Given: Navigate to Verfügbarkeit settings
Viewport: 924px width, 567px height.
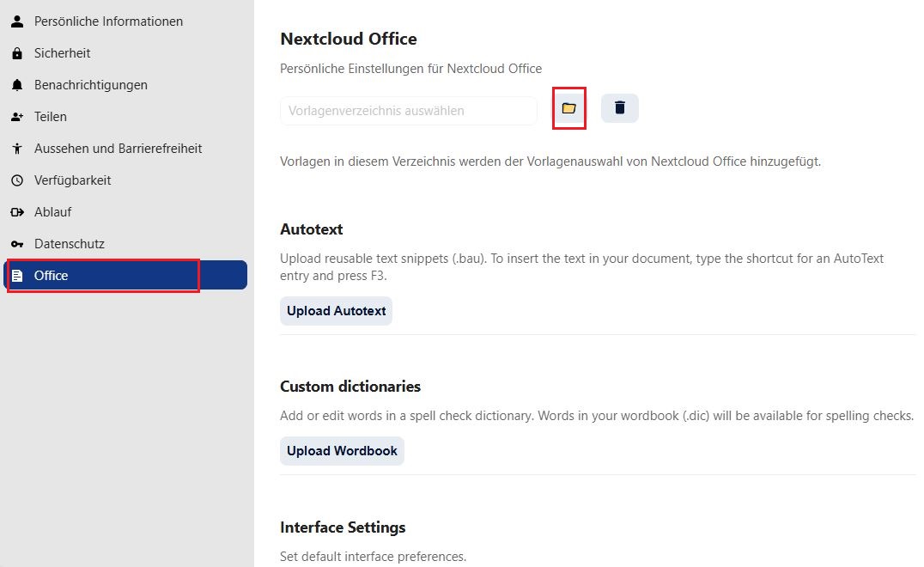Looking at the screenshot, I should [x=72, y=180].
